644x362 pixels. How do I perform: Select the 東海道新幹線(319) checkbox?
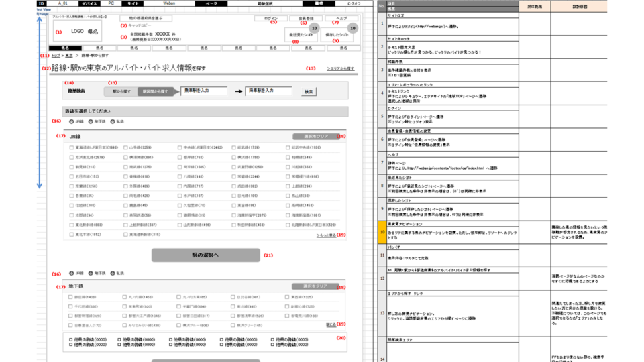[125, 235]
